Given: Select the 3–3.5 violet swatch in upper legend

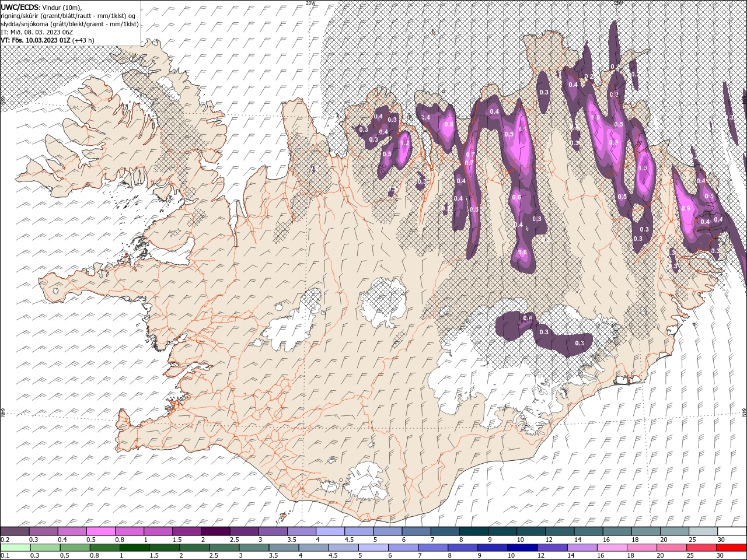Looking at the screenshot, I should (x=272, y=531).
